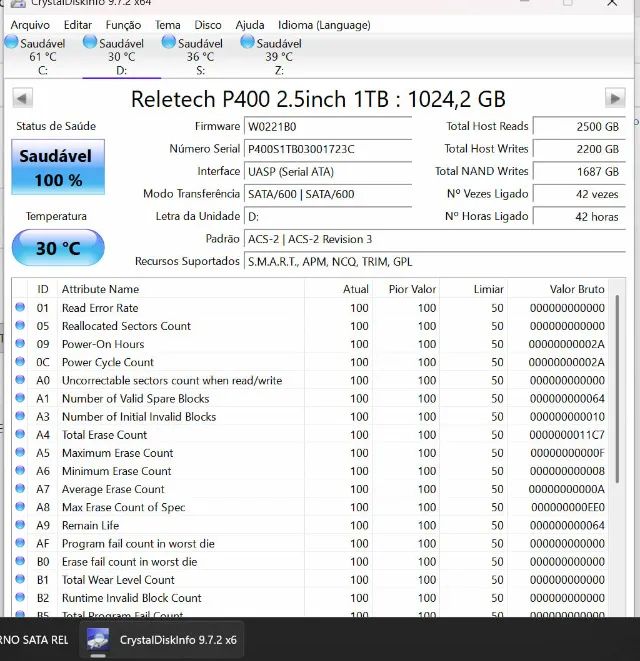This screenshot has width=640, height=661.
Task: Go to previous disk with left arrow
Action: click(22, 98)
